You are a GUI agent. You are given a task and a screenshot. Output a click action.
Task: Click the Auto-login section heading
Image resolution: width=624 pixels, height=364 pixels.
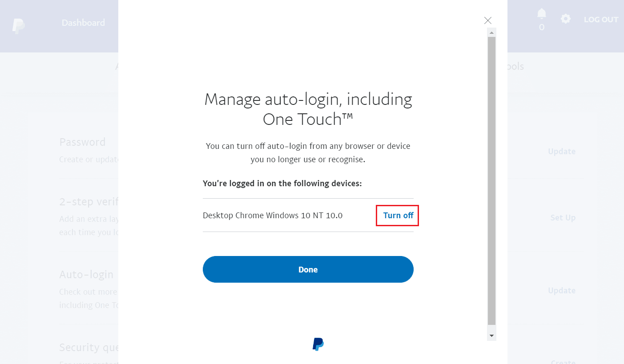point(86,275)
